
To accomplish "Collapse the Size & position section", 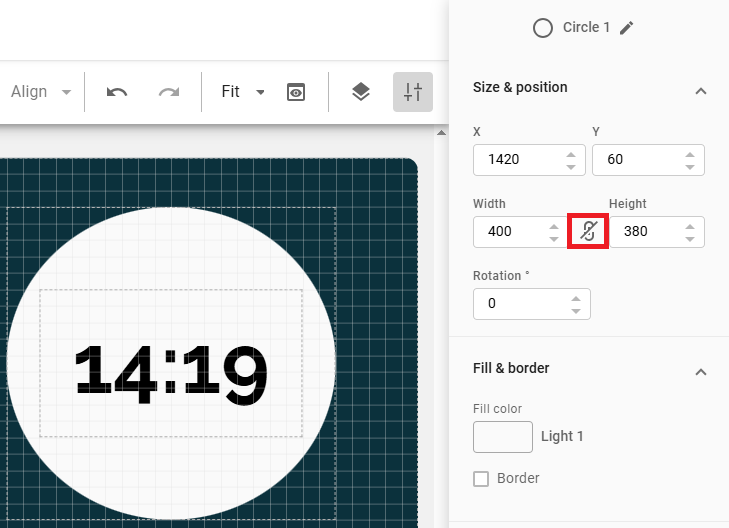I will tap(701, 91).
